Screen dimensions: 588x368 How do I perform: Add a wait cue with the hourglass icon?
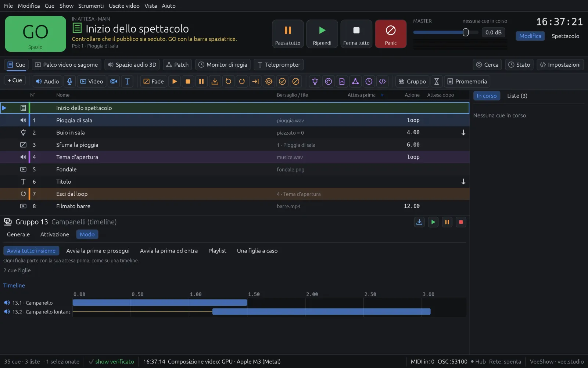click(437, 81)
